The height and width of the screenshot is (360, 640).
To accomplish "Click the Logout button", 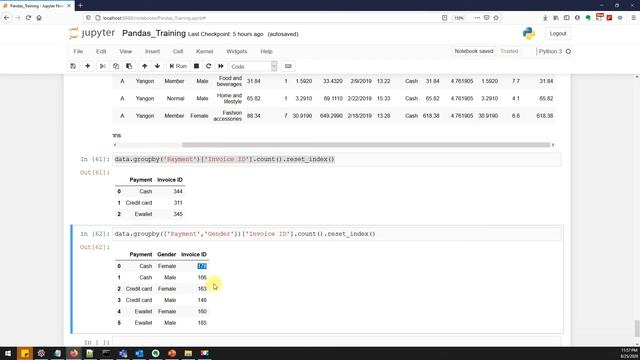I will pos(558,33).
